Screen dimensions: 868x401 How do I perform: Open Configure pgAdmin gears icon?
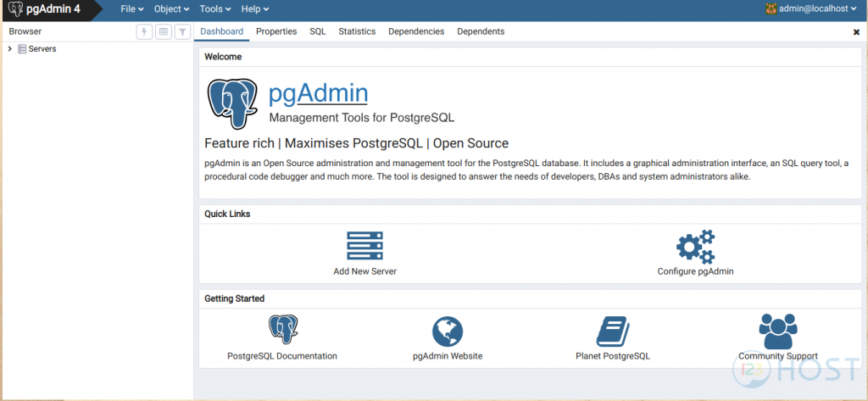695,246
